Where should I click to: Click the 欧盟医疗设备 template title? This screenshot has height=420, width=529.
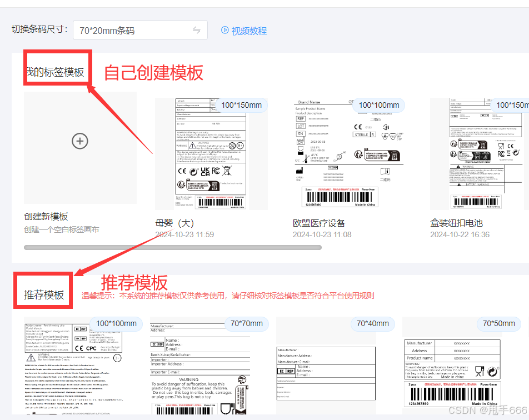point(319,223)
